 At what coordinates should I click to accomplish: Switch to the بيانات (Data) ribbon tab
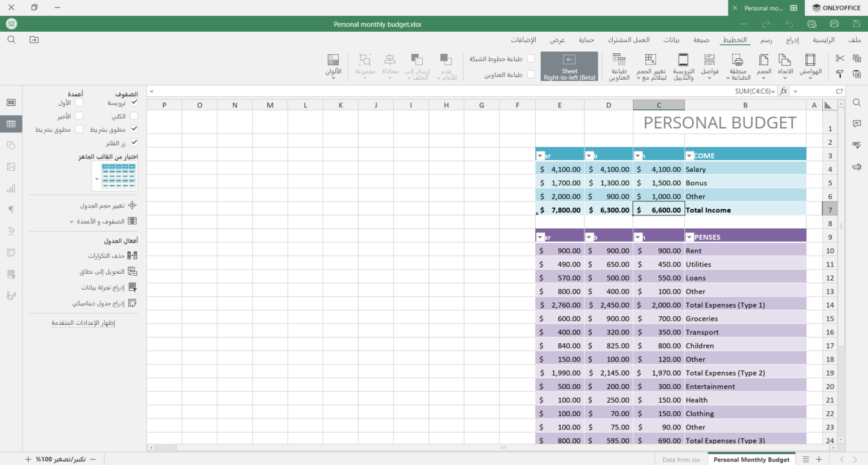[x=672, y=40]
